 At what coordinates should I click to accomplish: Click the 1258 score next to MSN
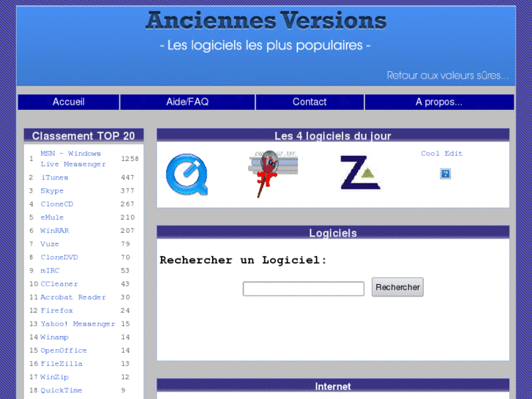pyautogui.click(x=130, y=159)
